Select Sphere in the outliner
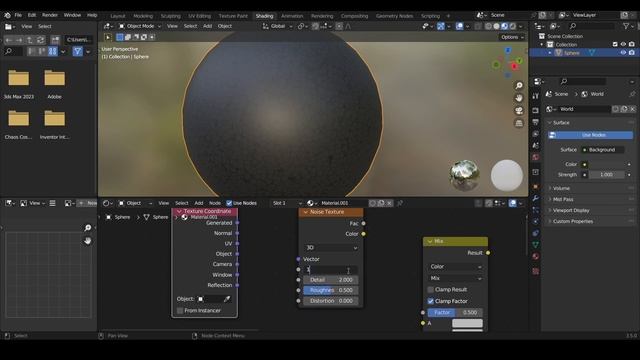Image resolution: width=640 pixels, height=360 pixels. coord(571,53)
